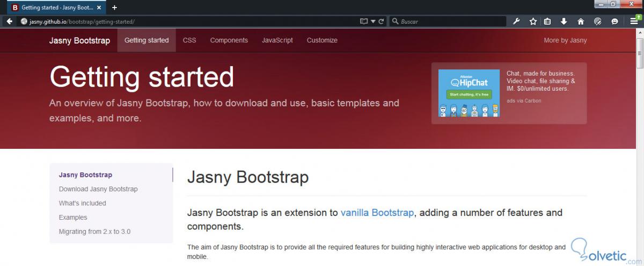644x266 pixels.
Task: Bookmark this page with the star icon
Action: (533, 21)
